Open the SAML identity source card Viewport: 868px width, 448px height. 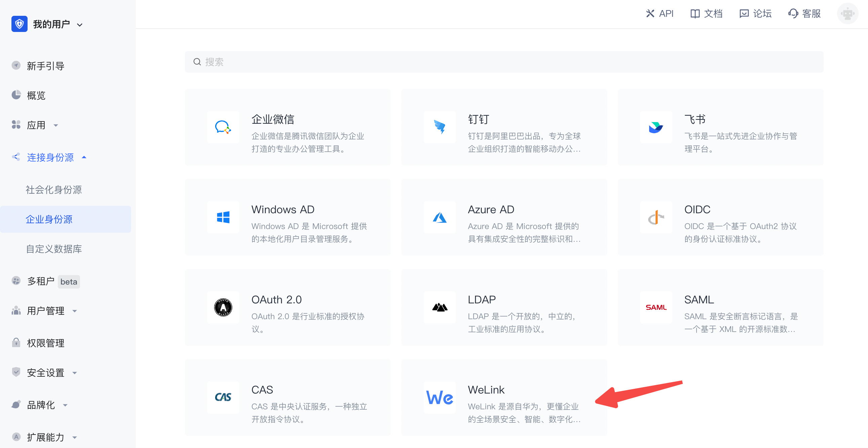tap(720, 307)
